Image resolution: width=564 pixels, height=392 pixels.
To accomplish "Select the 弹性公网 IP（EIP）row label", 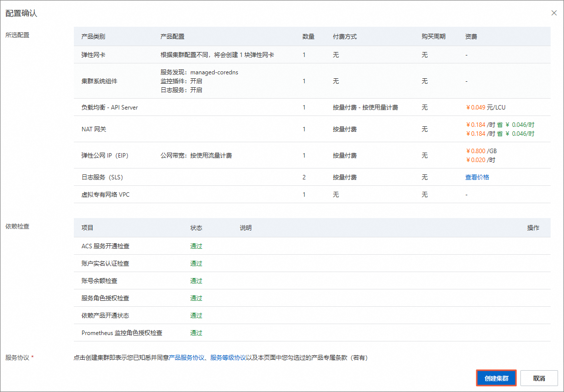I will point(105,155).
